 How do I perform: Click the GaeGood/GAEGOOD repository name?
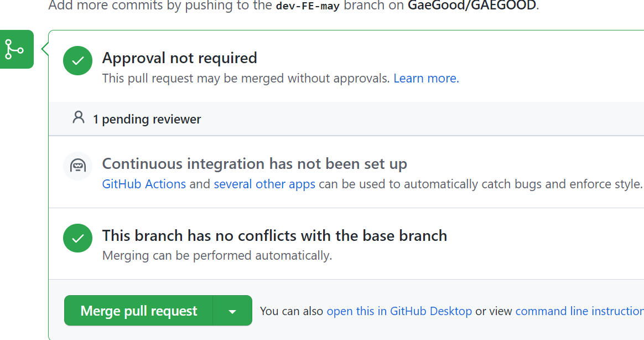pyautogui.click(x=471, y=6)
